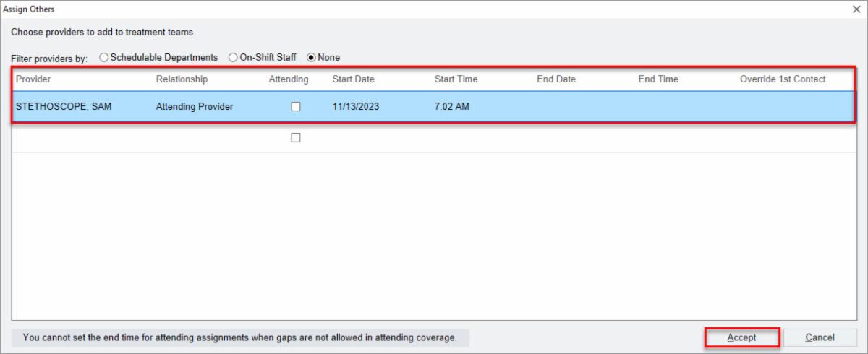The width and height of the screenshot is (868, 354).
Task: Edit the Attending Provider relationship cell
Action: click(195, 107)
